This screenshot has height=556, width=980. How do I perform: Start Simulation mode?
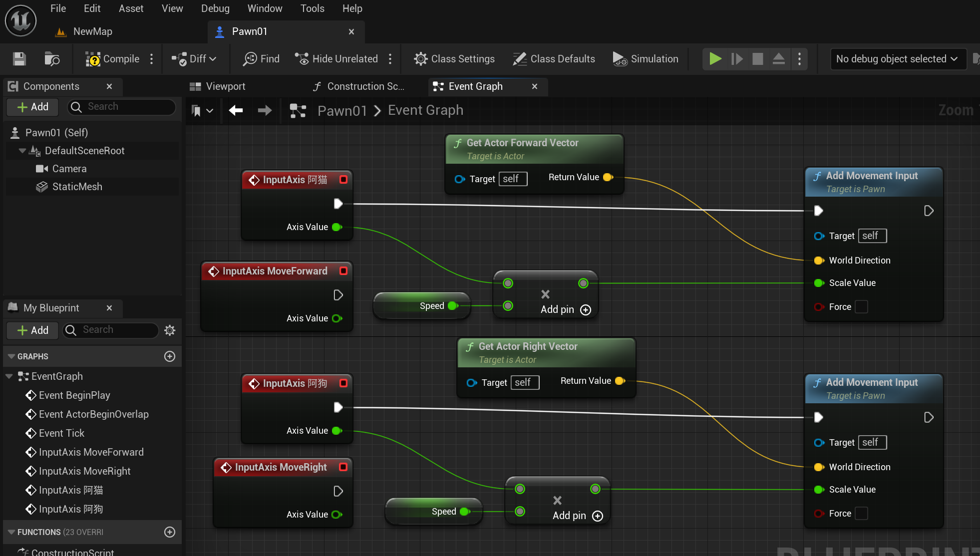coord(645,59)
